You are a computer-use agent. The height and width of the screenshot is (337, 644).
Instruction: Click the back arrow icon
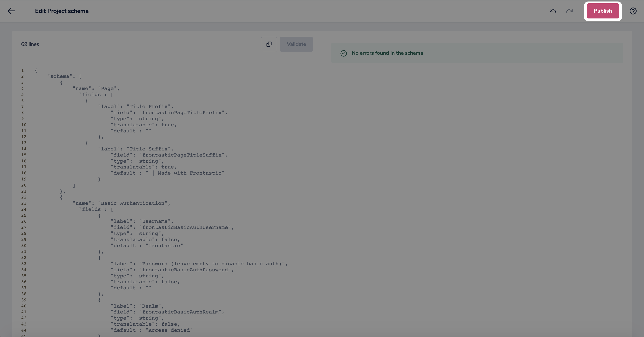[11, 11]
